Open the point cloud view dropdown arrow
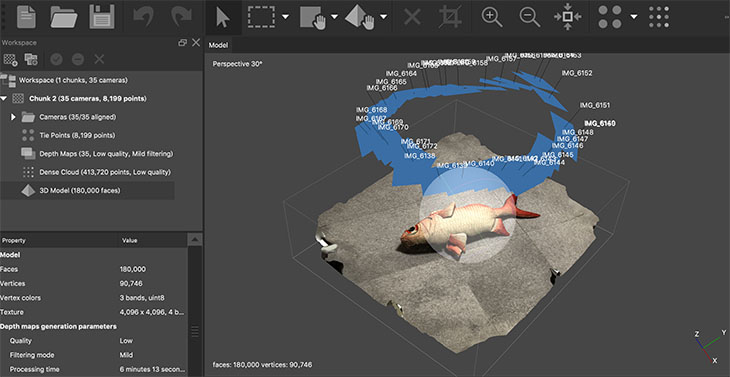Image resolution: width=730 pixels, height=377 pixels. click(x=634, y=17)
